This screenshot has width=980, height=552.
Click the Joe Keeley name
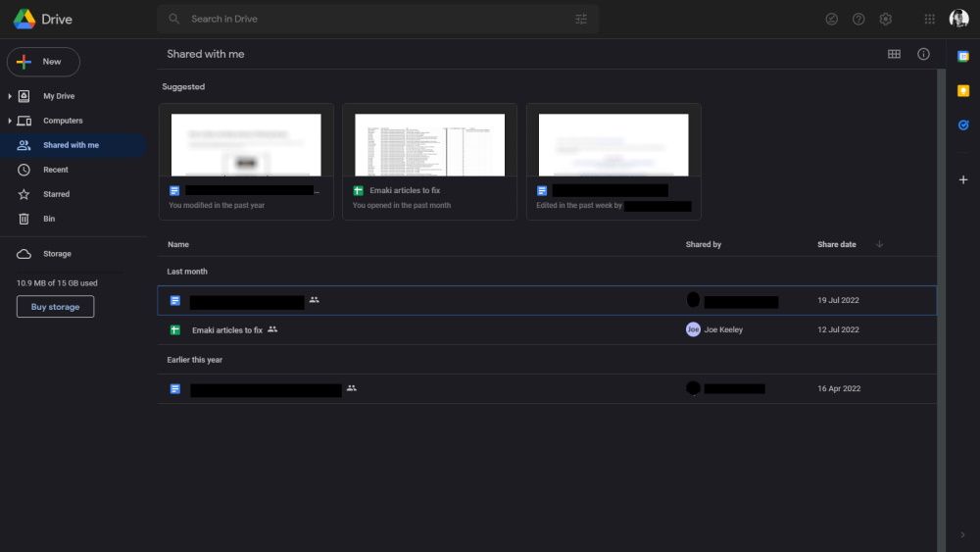pyautogui.click(x=723, y=329)
